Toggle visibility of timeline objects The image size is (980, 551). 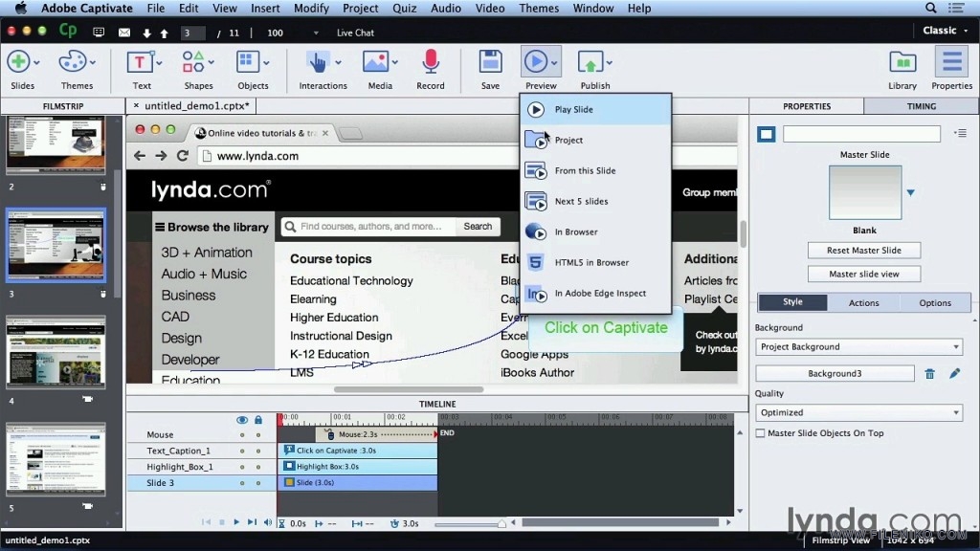pyautogui.click(x=242, y=419)
